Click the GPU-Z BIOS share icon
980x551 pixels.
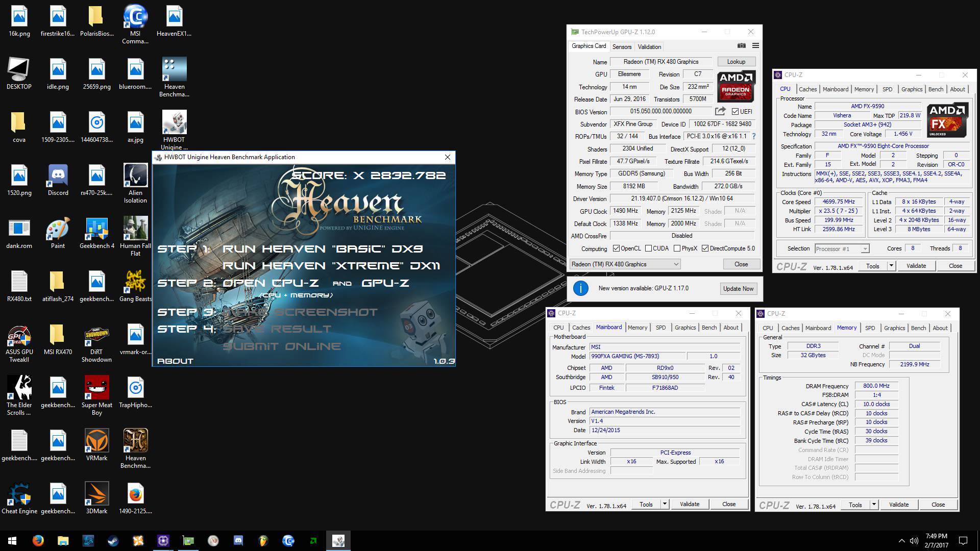tap(720, 111)
